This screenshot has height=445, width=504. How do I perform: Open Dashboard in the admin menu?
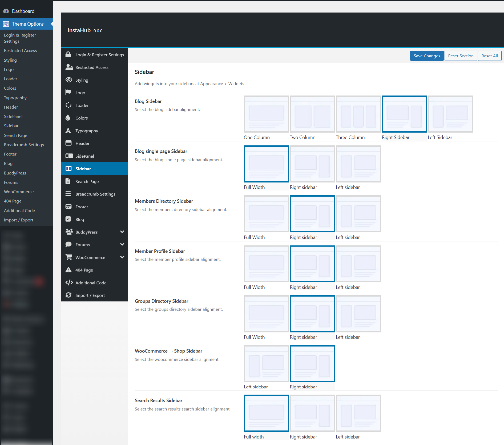[x=23, y=11]
